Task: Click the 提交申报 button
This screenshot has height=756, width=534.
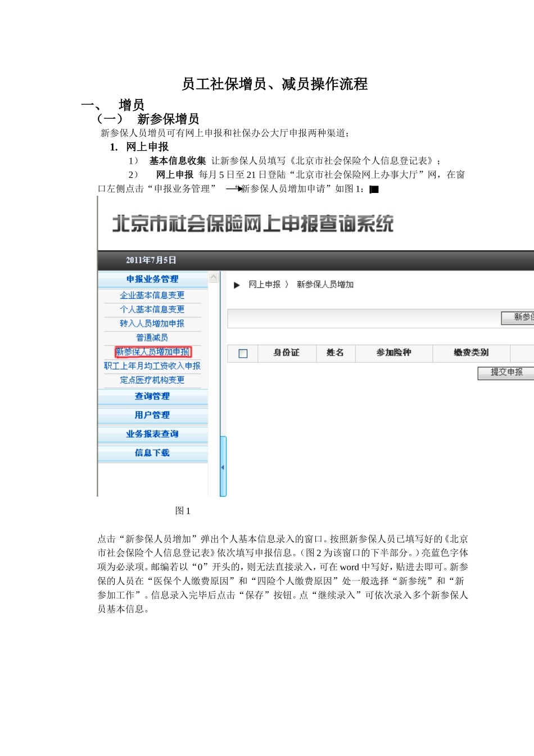Action: point(506,372)
